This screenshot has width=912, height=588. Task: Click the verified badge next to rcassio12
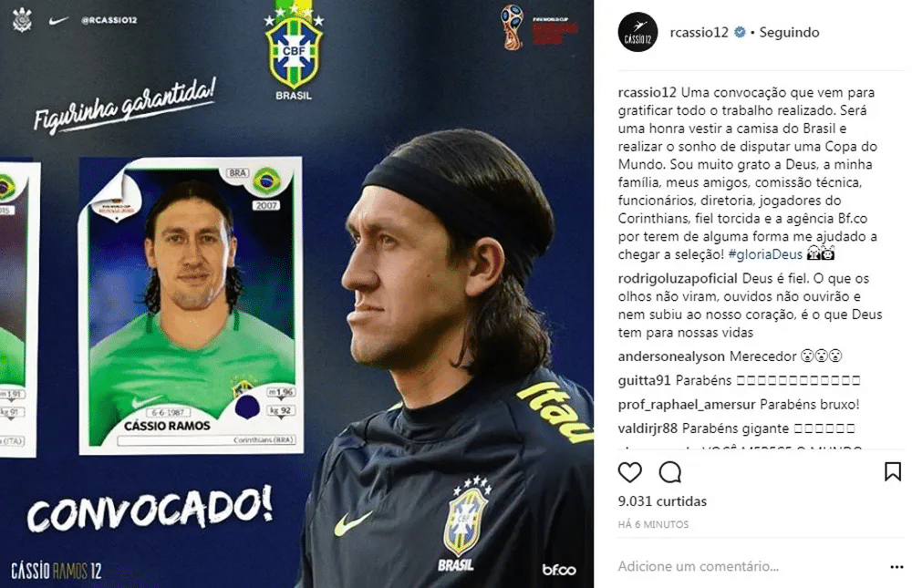[740, 33]
